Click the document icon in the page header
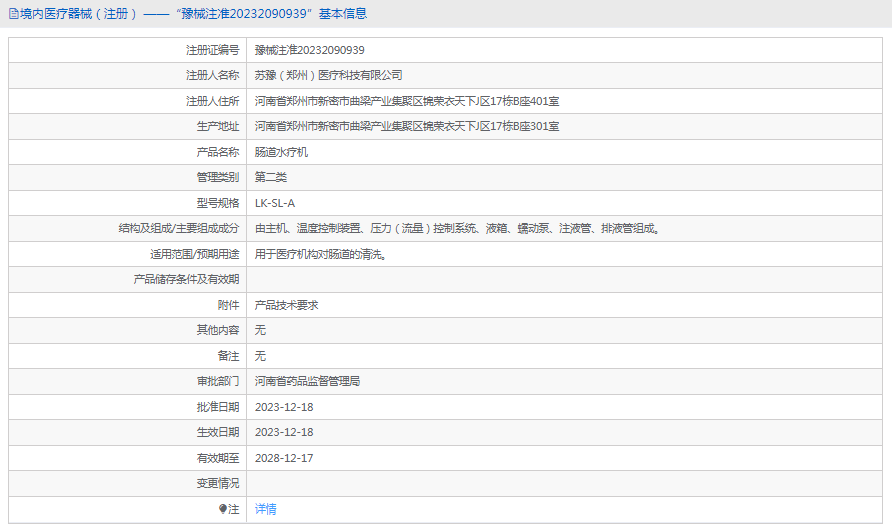This screenshot has width=892, height=532. (14, 14)
